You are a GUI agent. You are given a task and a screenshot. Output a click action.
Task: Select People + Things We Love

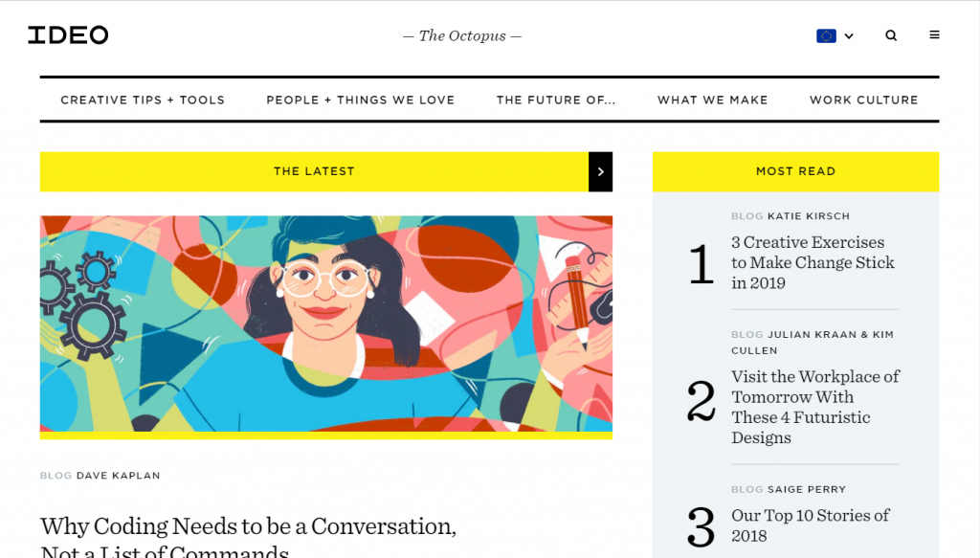coord(361,100)
